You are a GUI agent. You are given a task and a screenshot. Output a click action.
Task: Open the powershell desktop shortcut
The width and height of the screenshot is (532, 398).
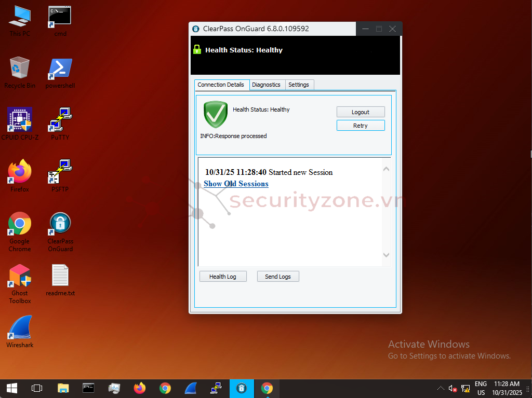point(60,68)
